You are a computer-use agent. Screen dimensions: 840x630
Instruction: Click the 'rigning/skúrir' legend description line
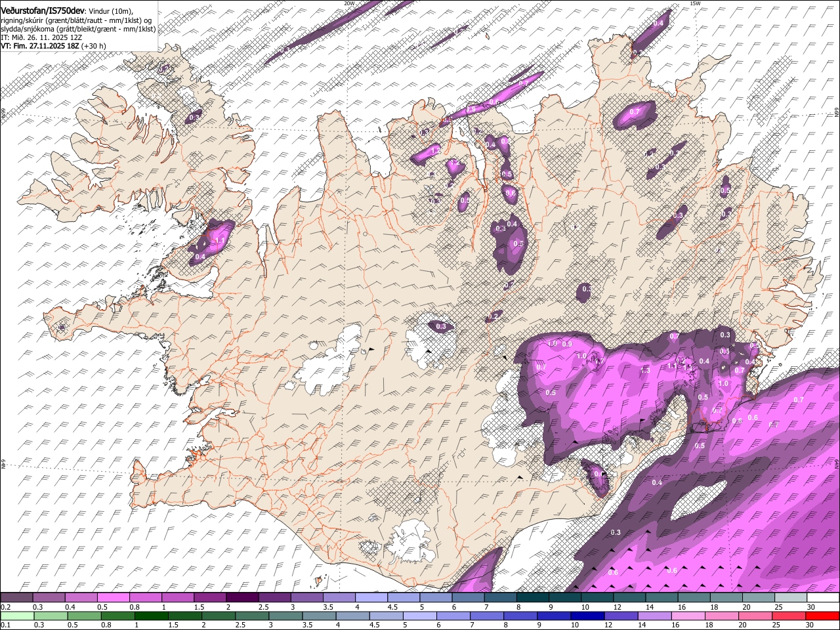coord(77,20)
